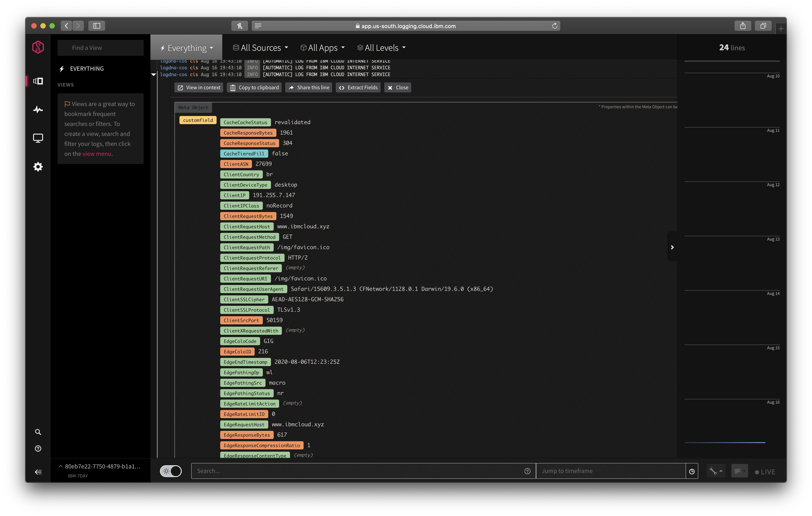Click the search syntax help icon

tap(527, 471)
